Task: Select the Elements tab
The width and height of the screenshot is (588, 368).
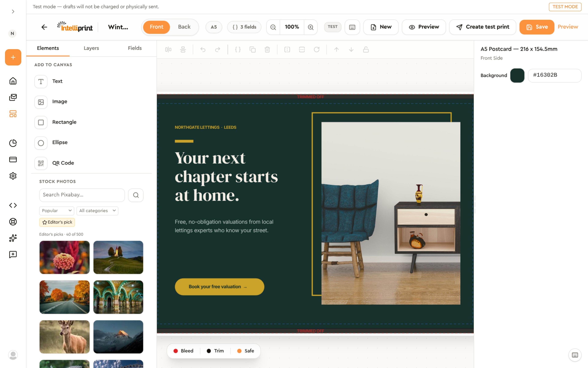Action: (48, 48)
